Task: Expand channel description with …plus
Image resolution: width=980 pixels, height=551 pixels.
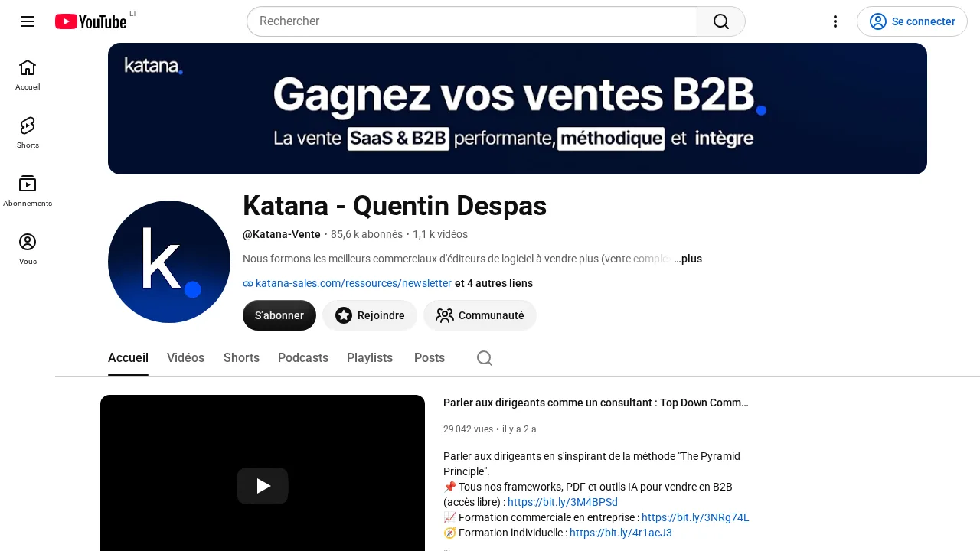Action: coord(688,259)
